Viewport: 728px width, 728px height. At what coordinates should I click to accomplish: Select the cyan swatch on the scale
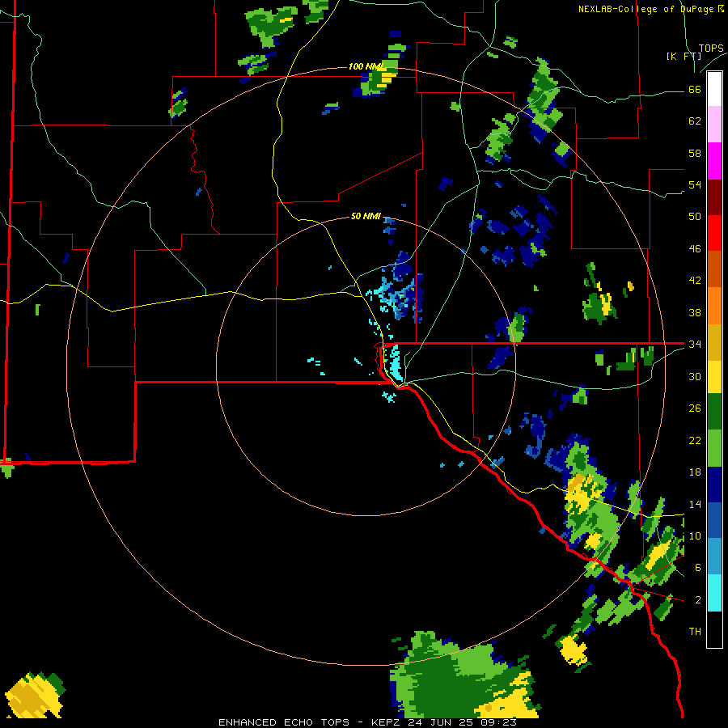(714, 593)
